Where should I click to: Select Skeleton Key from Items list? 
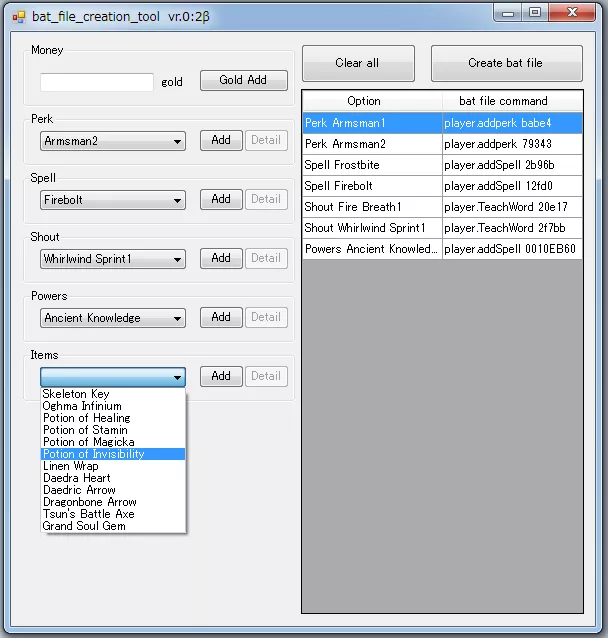[113, 394]
